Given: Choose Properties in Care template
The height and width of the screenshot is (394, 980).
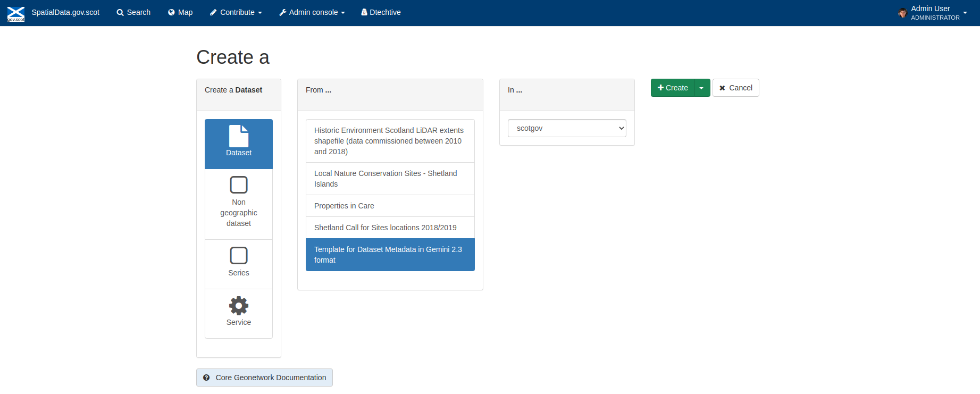Looking at the screenshot, I should [390, 206].
